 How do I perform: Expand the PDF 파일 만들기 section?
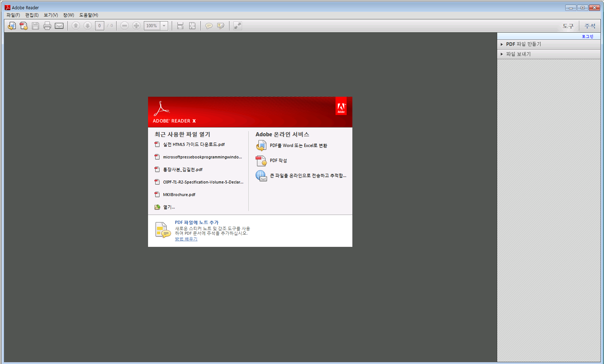tap(549, 44)
